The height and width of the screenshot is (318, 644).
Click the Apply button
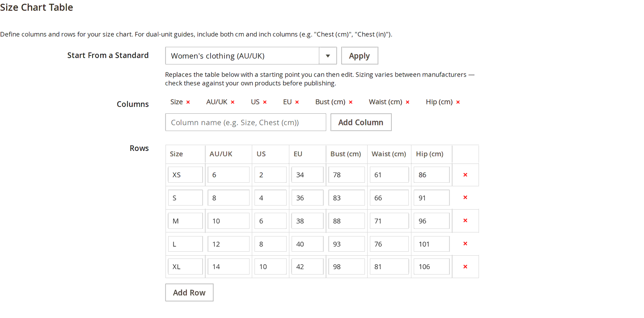(x=360, y=56)
